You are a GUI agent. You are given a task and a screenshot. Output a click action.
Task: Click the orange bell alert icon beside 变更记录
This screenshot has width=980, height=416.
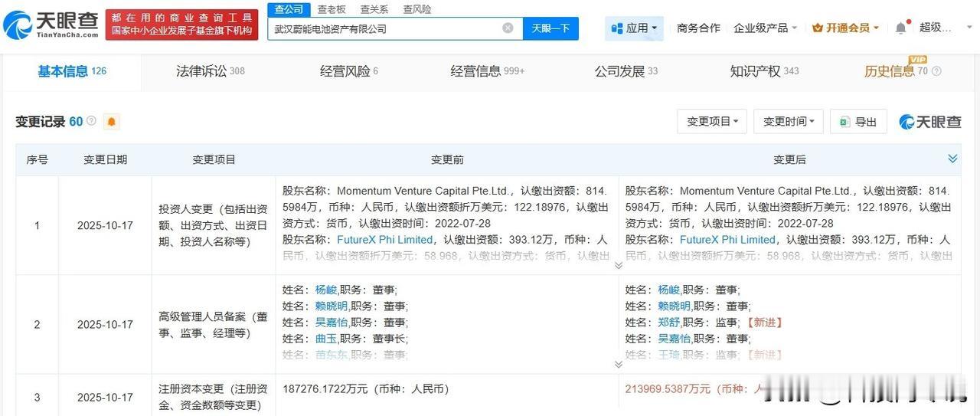[112, 122]
